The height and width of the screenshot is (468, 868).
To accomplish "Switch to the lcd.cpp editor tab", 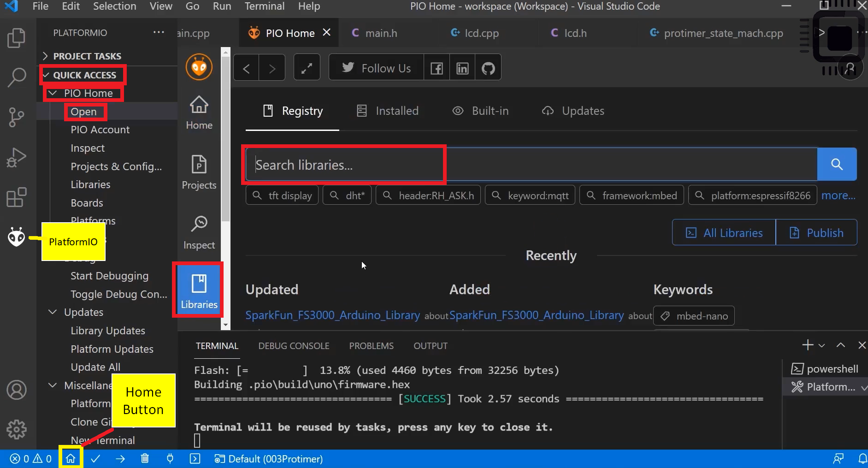I will (482, 33).
